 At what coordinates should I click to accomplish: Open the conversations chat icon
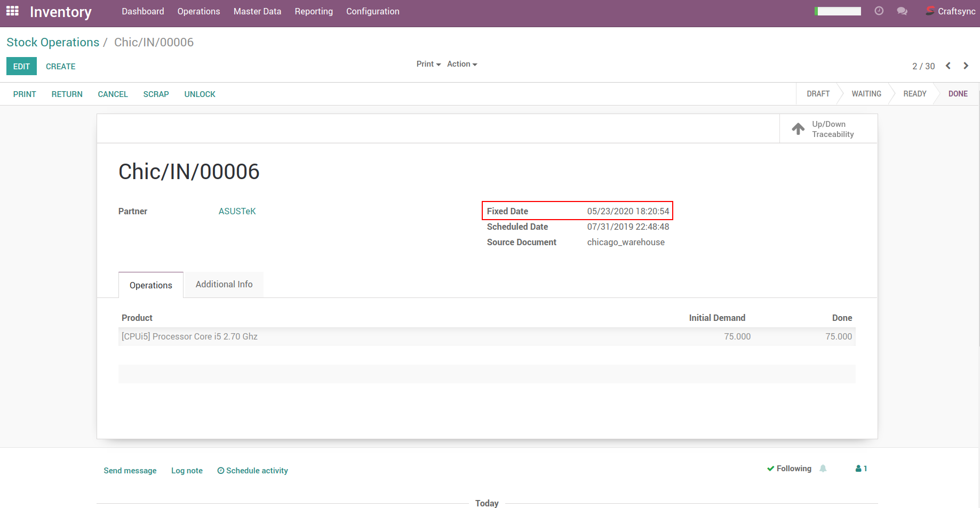coord(902,11)
